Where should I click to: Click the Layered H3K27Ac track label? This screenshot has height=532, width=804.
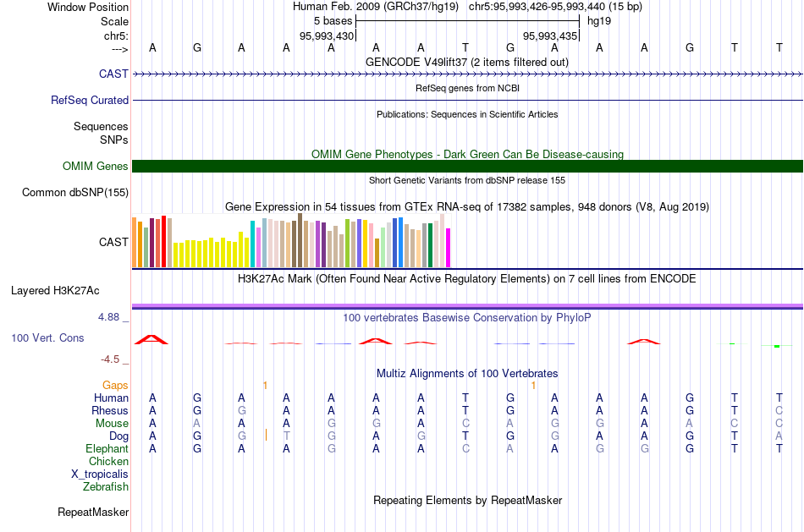point(55,291)
